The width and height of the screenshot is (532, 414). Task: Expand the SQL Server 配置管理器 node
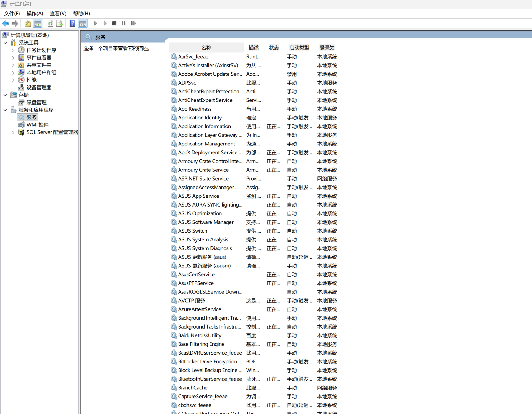click(13, 132)
